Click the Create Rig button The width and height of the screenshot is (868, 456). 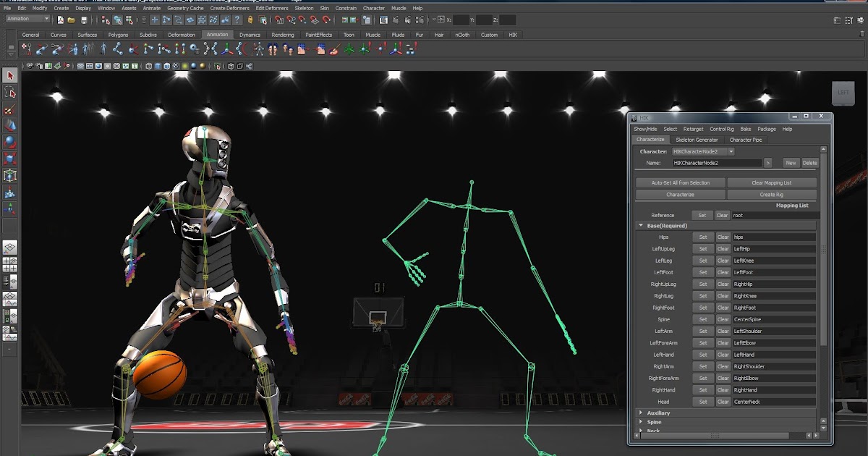coord(772,195)
